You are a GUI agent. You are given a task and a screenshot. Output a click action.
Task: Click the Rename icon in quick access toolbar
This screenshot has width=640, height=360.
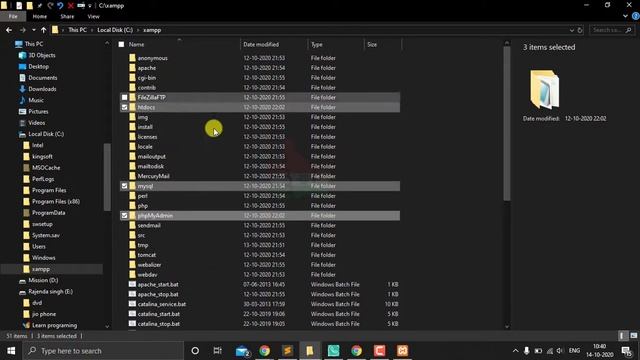pos(81,6)
